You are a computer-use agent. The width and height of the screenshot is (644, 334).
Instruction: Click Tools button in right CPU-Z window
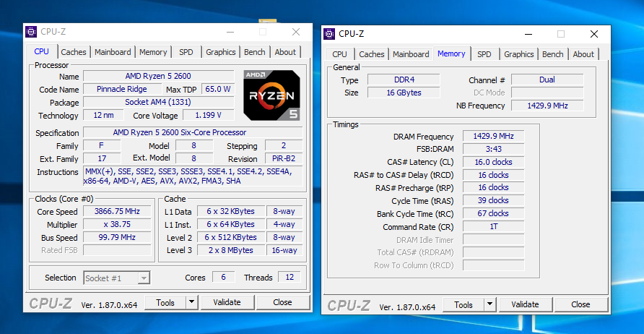tap(464, 304)
